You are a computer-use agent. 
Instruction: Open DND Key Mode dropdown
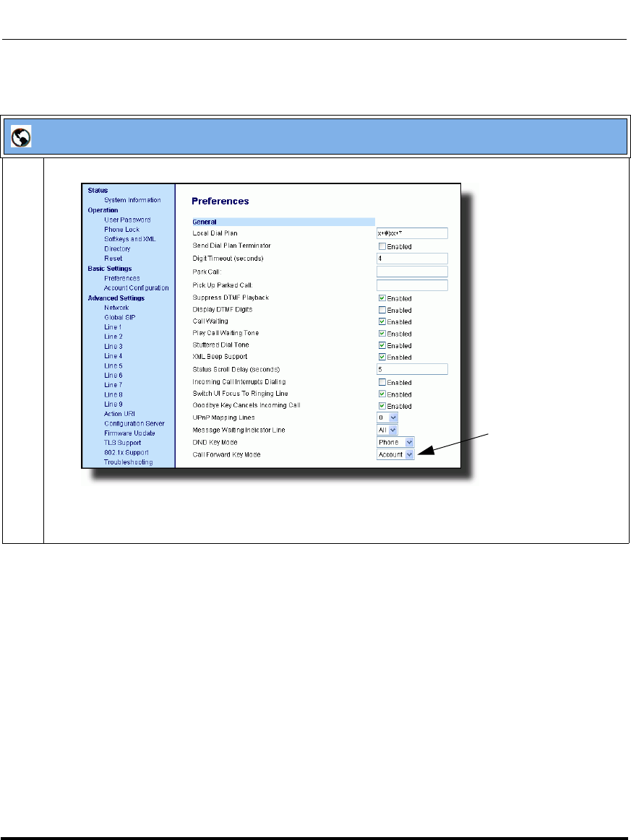[x=395, y=443]
